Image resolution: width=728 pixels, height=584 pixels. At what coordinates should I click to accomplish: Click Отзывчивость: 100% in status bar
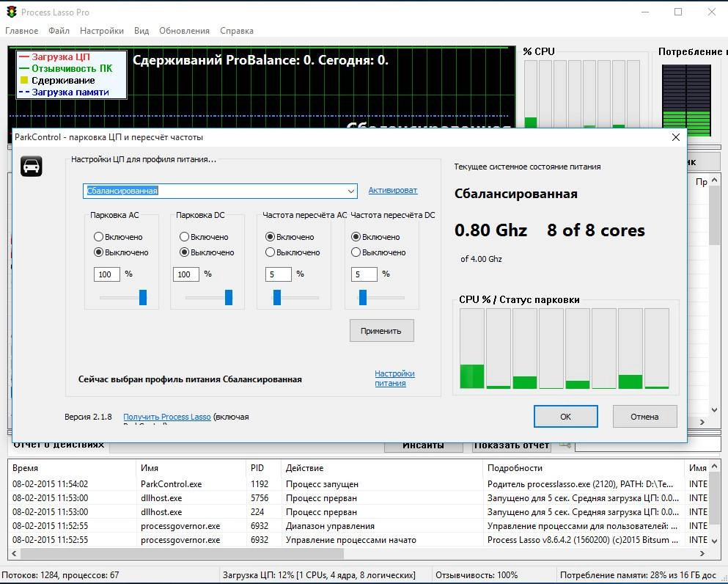point(477,575)
